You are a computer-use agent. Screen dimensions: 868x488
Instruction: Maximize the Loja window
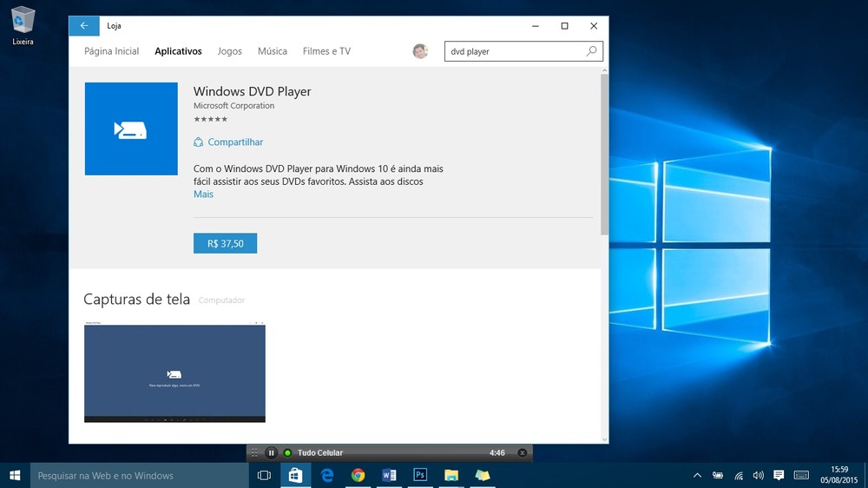pyautogui.click(x=565, y=25)
